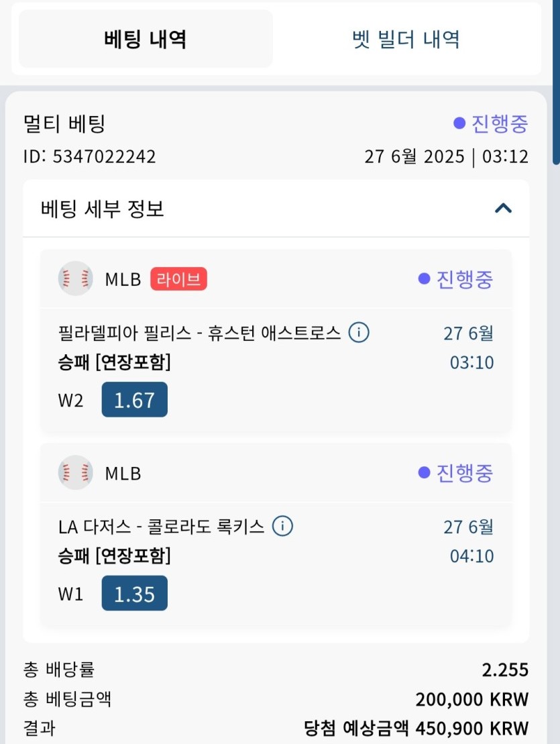Select the 1.67 odds box

(x=135, y=400)
